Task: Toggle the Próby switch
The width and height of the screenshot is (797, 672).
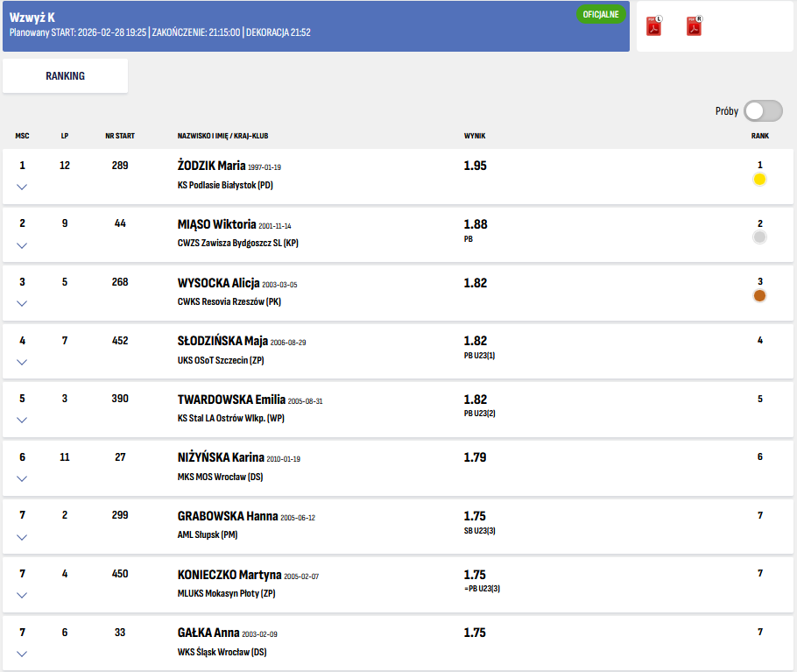Action: click(x=762, y=111)
